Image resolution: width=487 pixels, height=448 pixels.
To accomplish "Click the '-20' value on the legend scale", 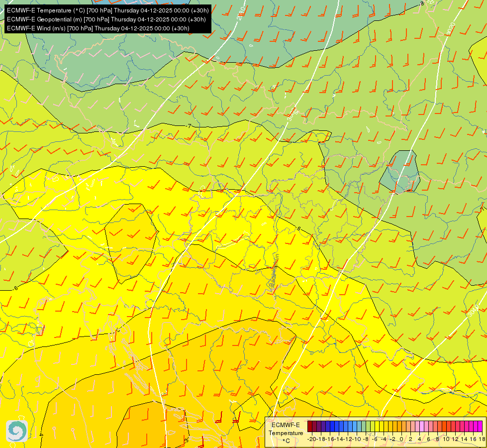I will (312, 439).
